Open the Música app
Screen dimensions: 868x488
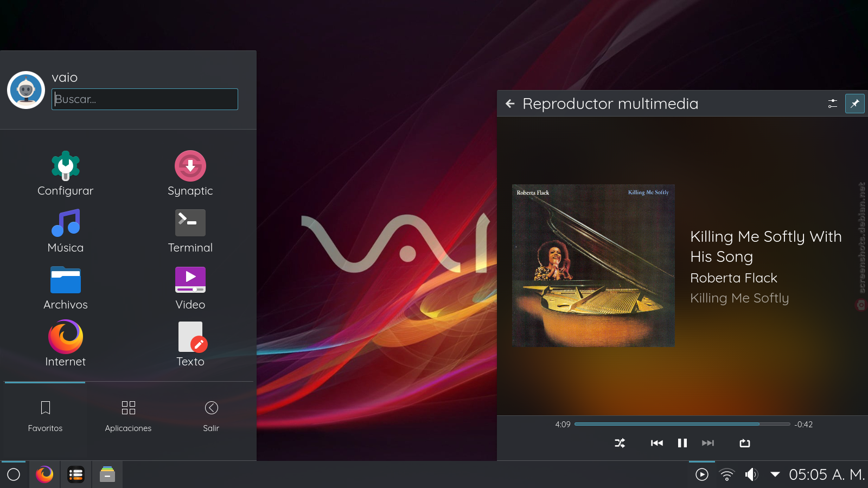click(x=66, y=231)
